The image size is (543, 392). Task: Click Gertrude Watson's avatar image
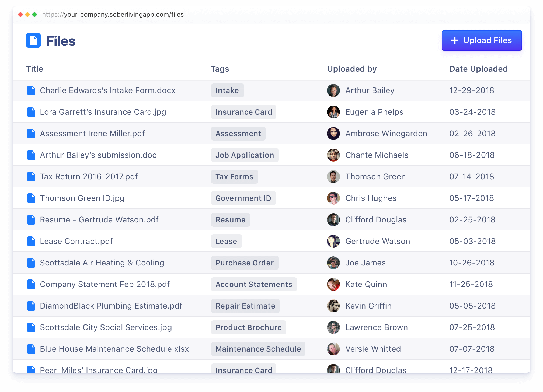point(333,241)
